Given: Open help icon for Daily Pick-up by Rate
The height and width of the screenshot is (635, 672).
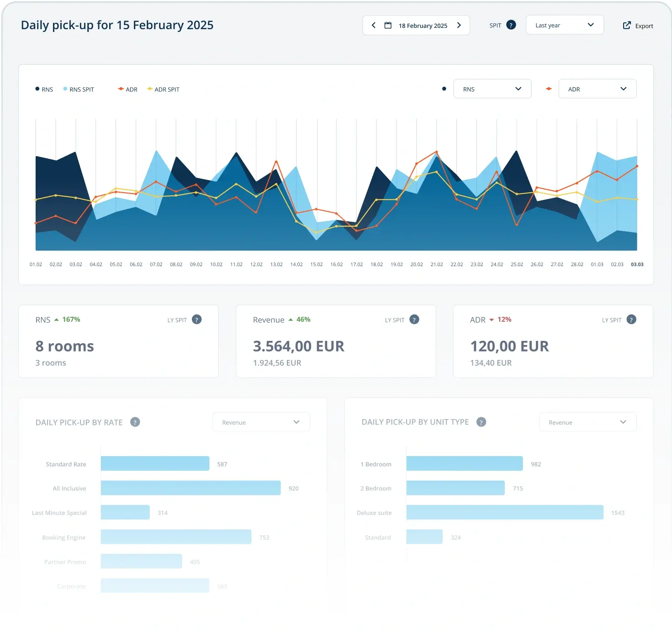Looking at the screenshot, I should click(135, 422).
